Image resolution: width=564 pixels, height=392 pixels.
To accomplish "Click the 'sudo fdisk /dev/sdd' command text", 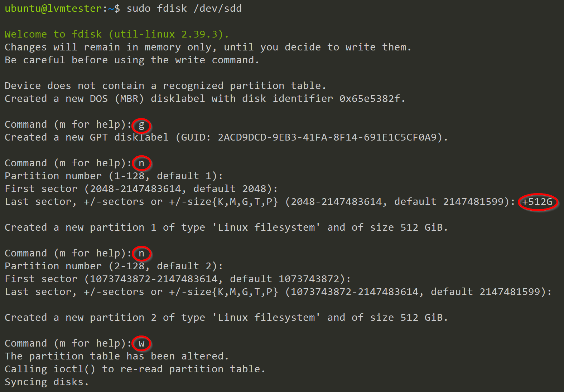I will click(x=184, y=9).
